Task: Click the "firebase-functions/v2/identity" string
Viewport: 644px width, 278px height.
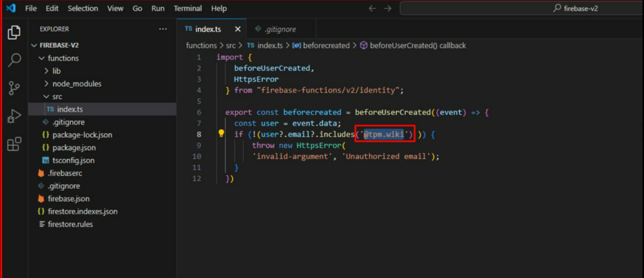Action: 328,90
